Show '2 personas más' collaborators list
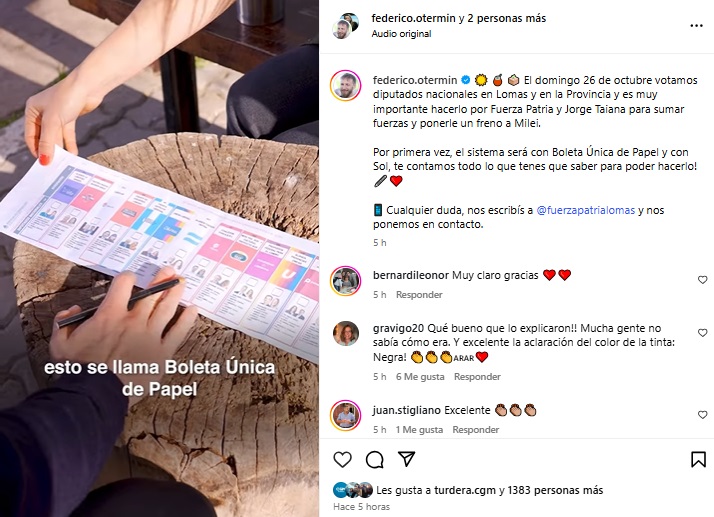Image resolution: width=714 pixels, height=517 pixels. [506, 18]
